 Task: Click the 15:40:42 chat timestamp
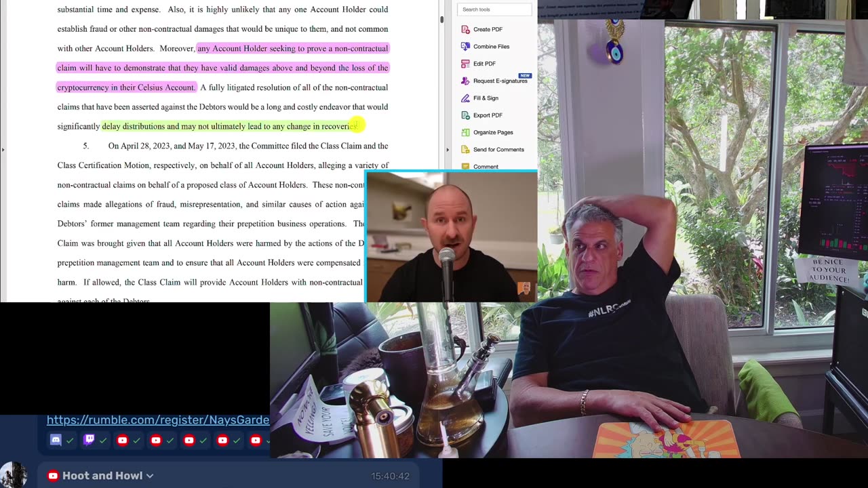(390, 476)
